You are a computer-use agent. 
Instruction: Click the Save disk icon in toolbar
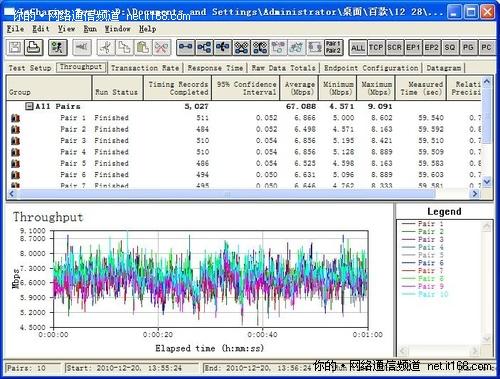15,47
